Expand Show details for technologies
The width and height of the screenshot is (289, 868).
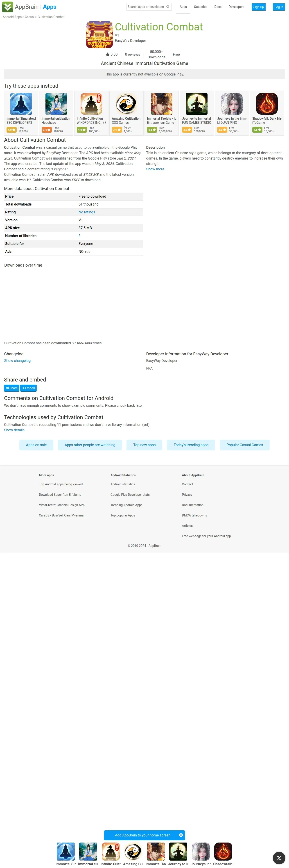coord(14,430)
